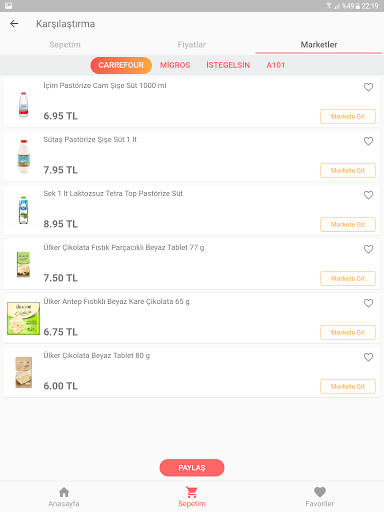Open Ülker Antep Fıstıklı chocolate product image
The height and width of the screenshot is (512, 384).
[23, 318]
